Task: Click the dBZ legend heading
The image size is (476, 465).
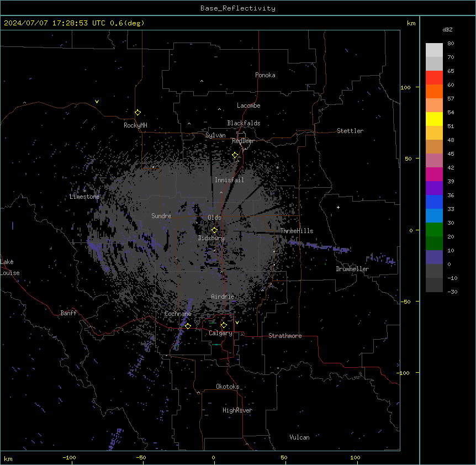Action: (x=447, y=30)
